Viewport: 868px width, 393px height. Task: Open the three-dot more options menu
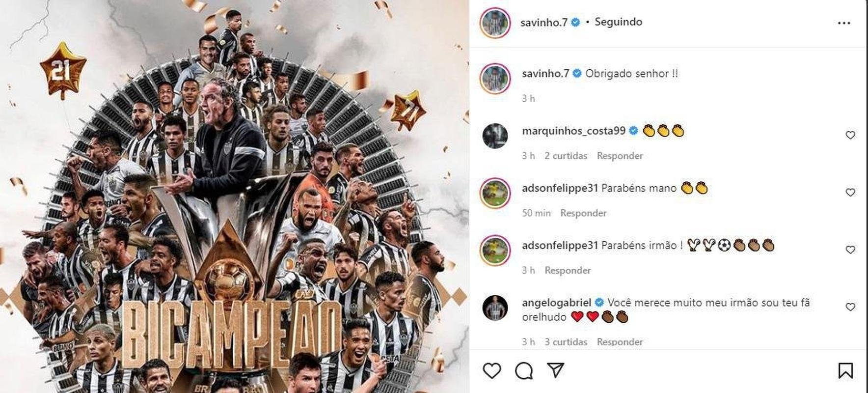click(x=844, y=23)
